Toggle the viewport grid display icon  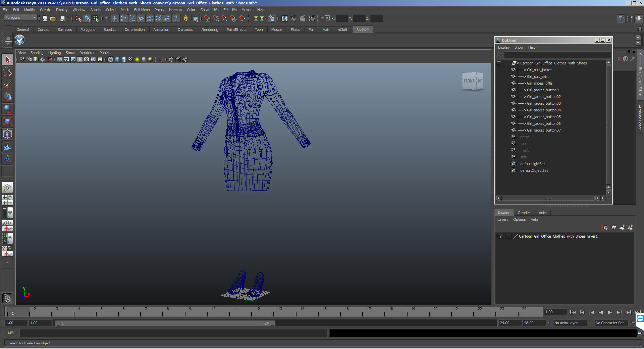pos(60,59)
